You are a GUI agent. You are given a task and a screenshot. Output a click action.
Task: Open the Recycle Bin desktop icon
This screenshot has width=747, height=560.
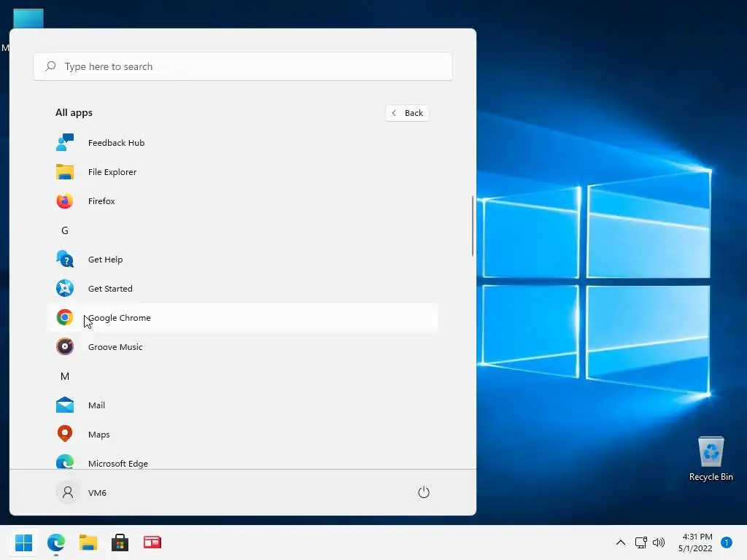coord(711,451)
